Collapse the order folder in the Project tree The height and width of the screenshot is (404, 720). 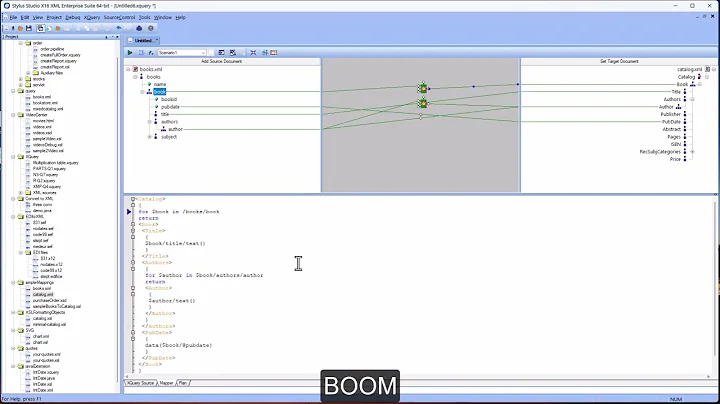pos(21,43)
